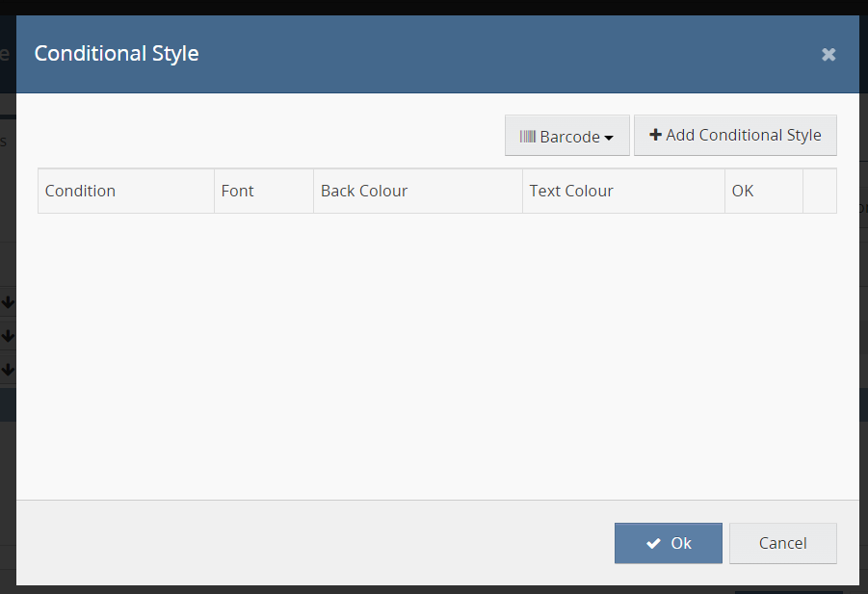Click the empty table body area
The width and height of the screenshot is (868, 594).
(436, 356)
